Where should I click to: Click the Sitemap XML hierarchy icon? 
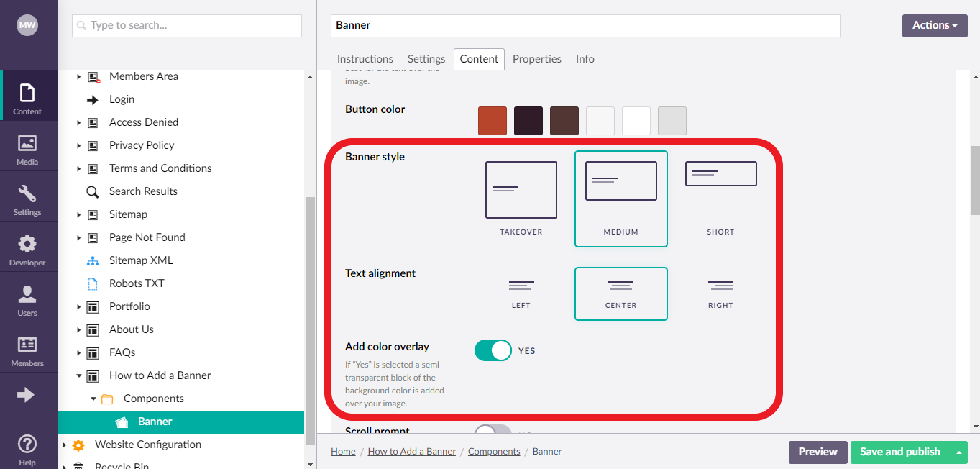click(x=93, y=260)
